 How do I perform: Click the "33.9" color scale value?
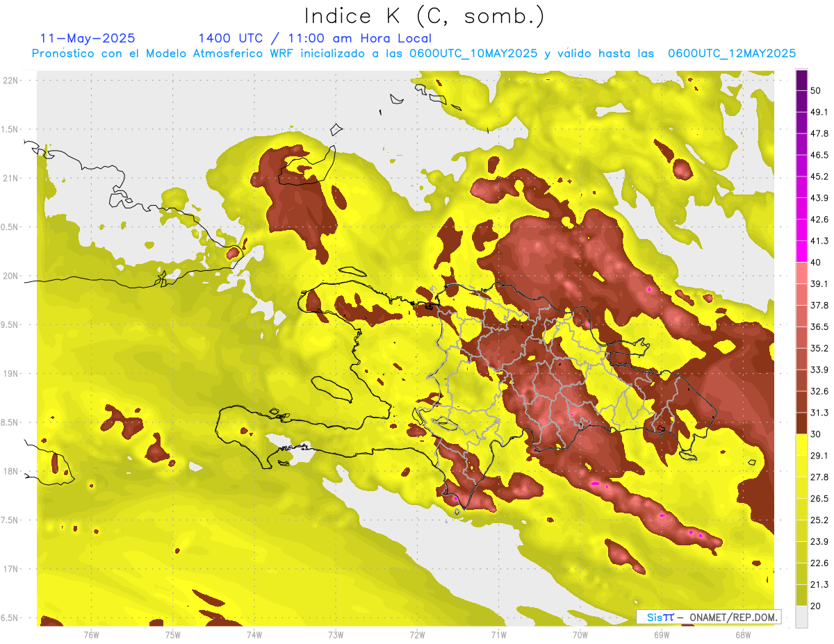tap(819, 370)
